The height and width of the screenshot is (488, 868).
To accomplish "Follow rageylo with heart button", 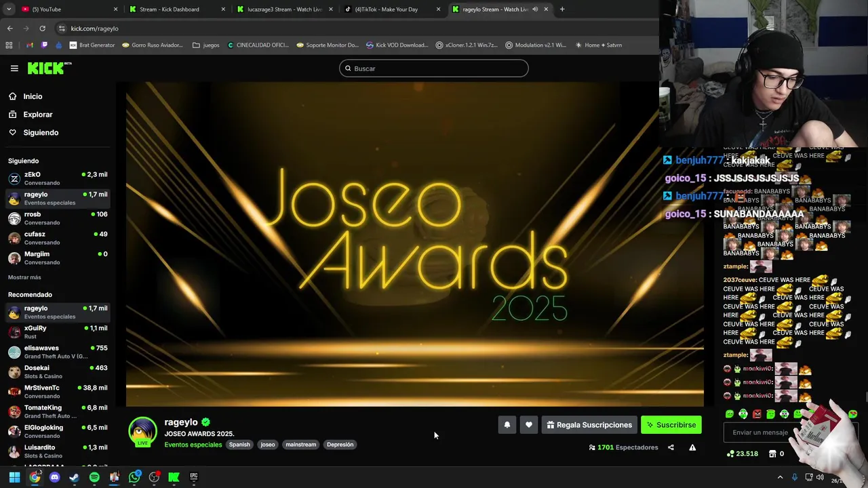I will tap(529, 425).
